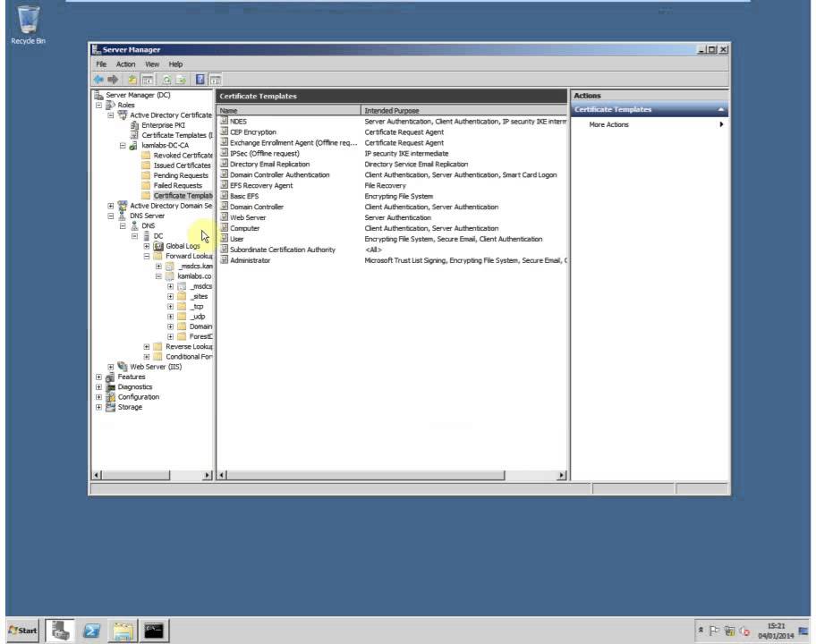Expand the Reverse Lookup Zones node

(x=146, y=346)
